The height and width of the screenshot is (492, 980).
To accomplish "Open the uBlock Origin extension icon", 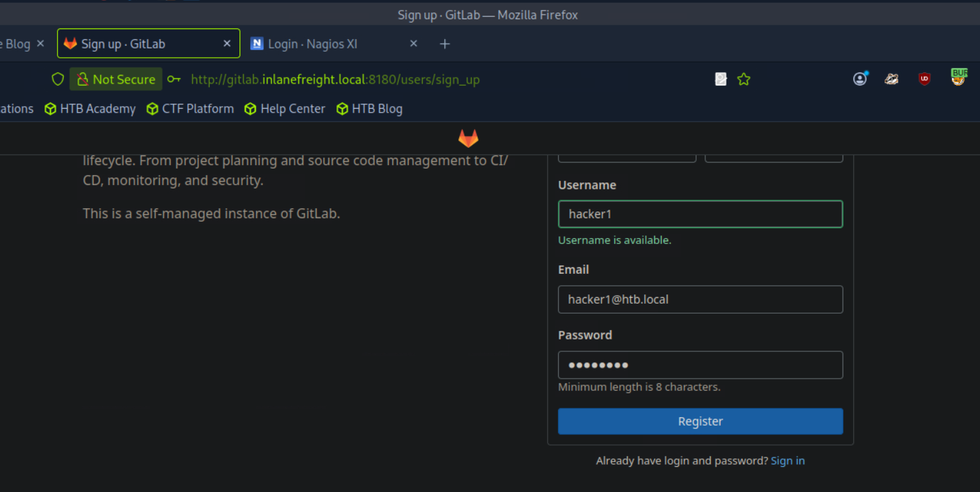I will pyautogui.click(x=924, y=79).
